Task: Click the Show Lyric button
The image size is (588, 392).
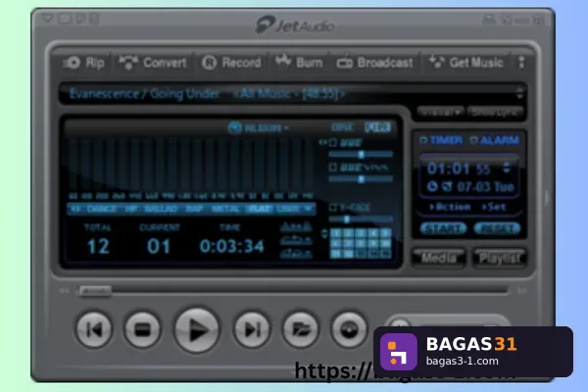Action: [x=496, y=112]
